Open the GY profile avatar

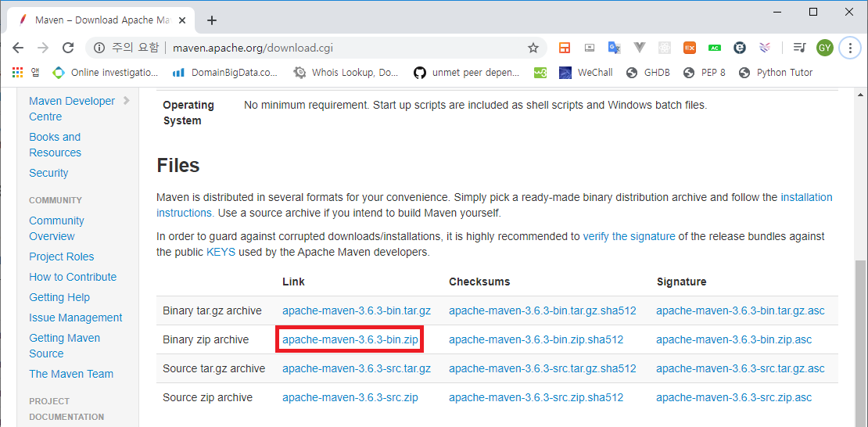coord(825,48)
